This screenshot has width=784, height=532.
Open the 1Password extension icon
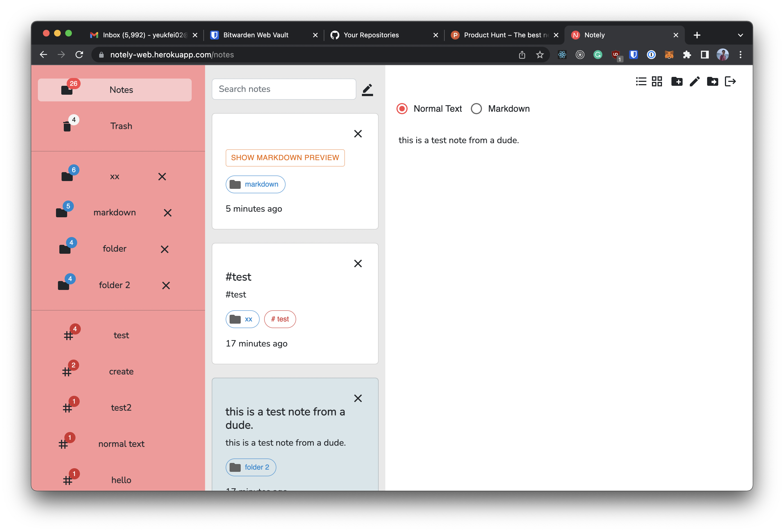click(x=651, y=55)
